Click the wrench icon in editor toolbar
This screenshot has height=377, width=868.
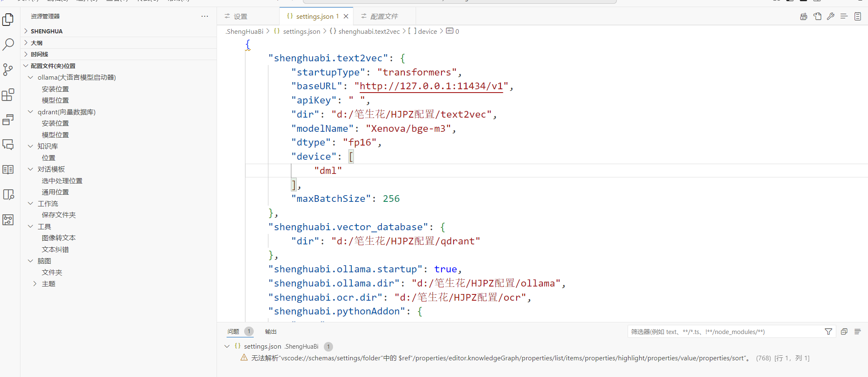[830, 16]
